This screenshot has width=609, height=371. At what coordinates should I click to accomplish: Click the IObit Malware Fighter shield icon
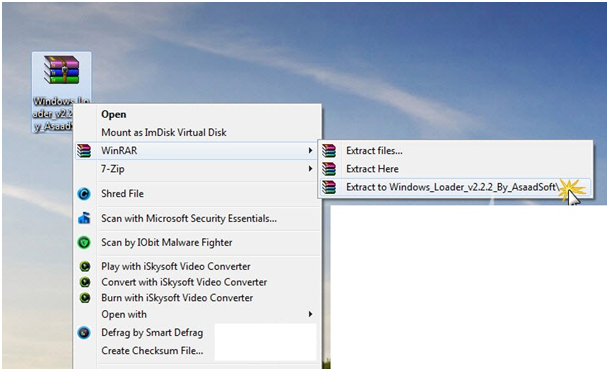84,243
